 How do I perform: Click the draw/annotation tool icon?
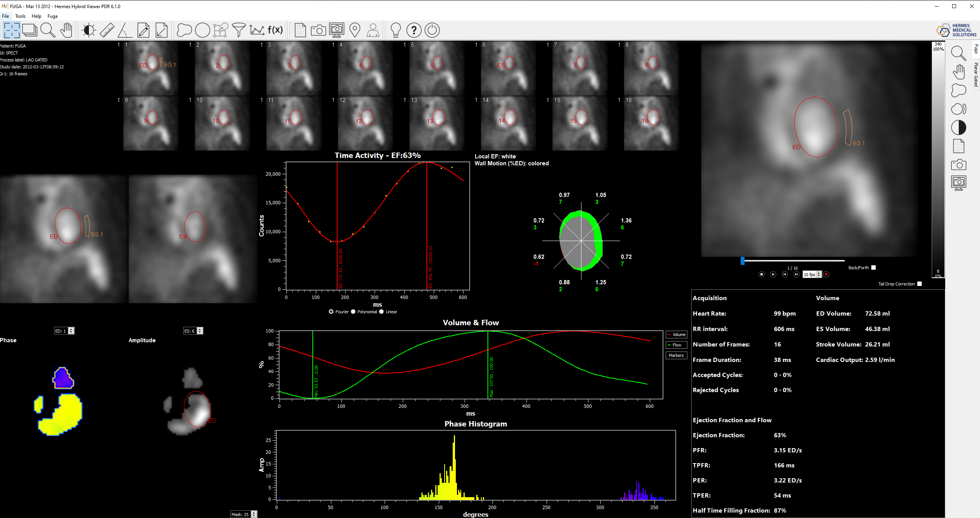[143, 30]
